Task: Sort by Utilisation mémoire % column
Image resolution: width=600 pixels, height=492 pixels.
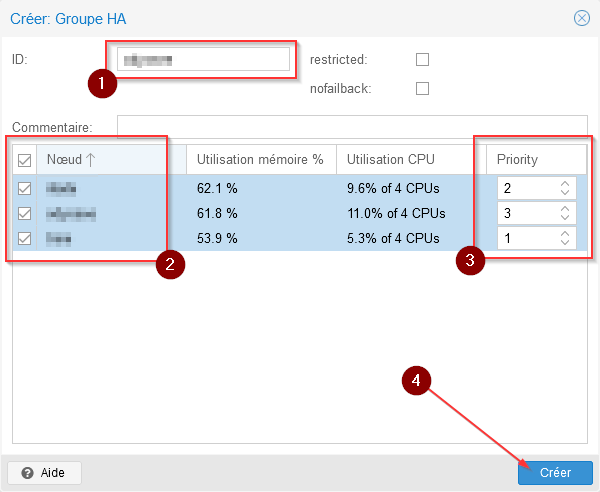Action: (x=260, y=159)
